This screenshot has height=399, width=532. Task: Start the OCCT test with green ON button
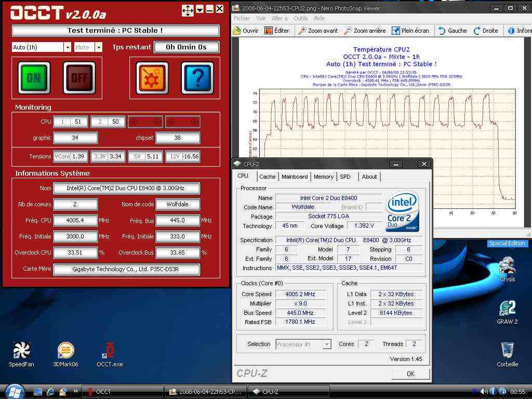pyautogui.click(x=34, y=78)
